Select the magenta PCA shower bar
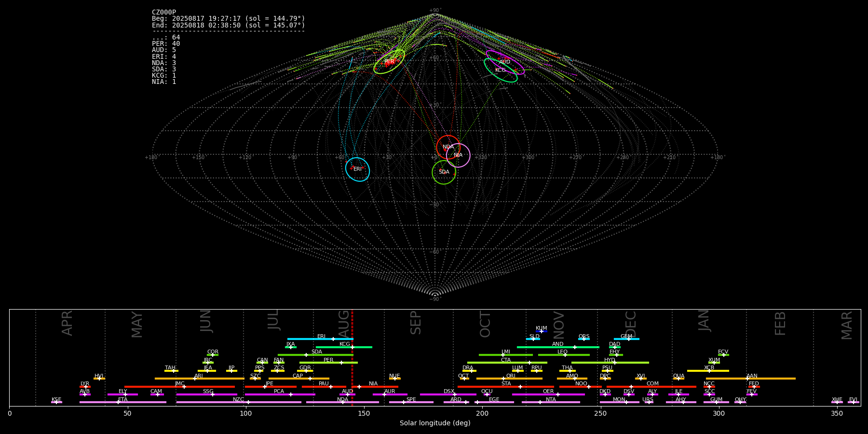The width and height of the screenshot is (868, 434). click(x=280, y=394)
